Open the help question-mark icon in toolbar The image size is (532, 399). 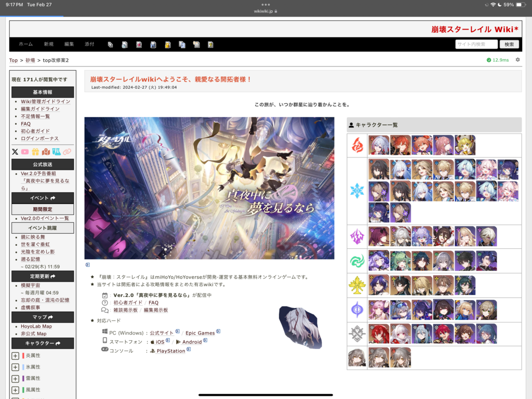click(x=210, y=45)
